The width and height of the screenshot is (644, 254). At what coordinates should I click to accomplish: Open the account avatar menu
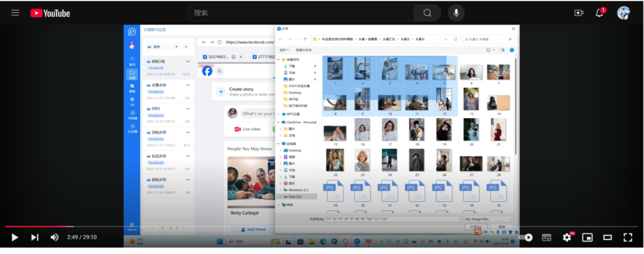(623, 13)
